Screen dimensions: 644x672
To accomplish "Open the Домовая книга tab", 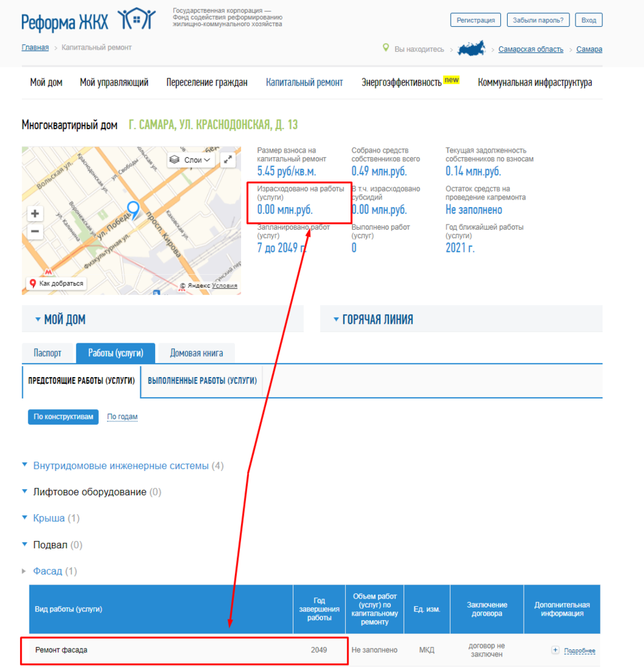I will tap(196, 353).
